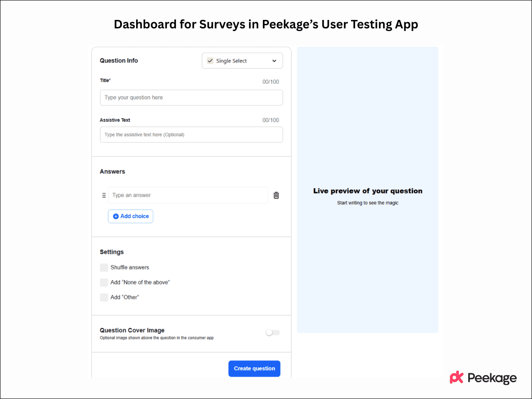This screenshot has height=399, width=532.
Task: Open the Single Select question type dropdown
Action: point(242,60)
